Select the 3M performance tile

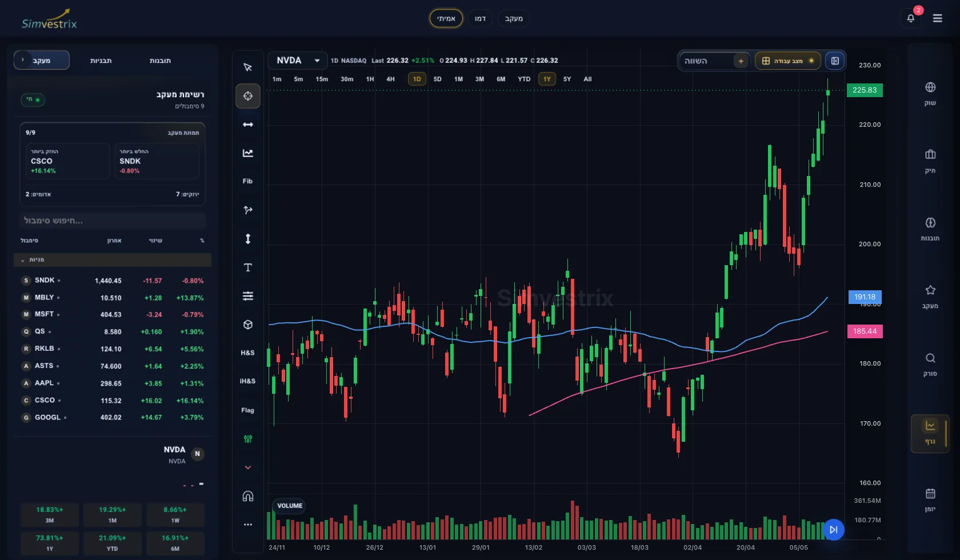click(x=50, y=514)
